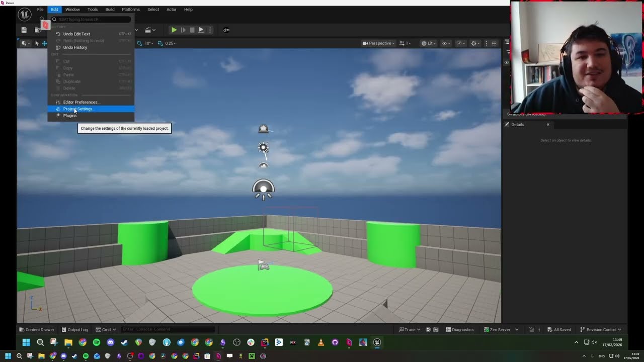
Task: Save the current level with floppy icon
Action: 24,30
